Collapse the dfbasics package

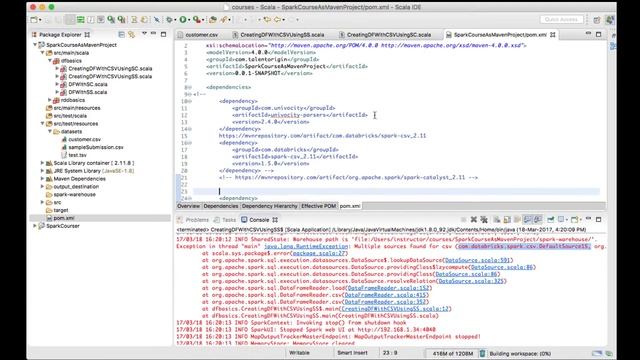click(50, 60)
